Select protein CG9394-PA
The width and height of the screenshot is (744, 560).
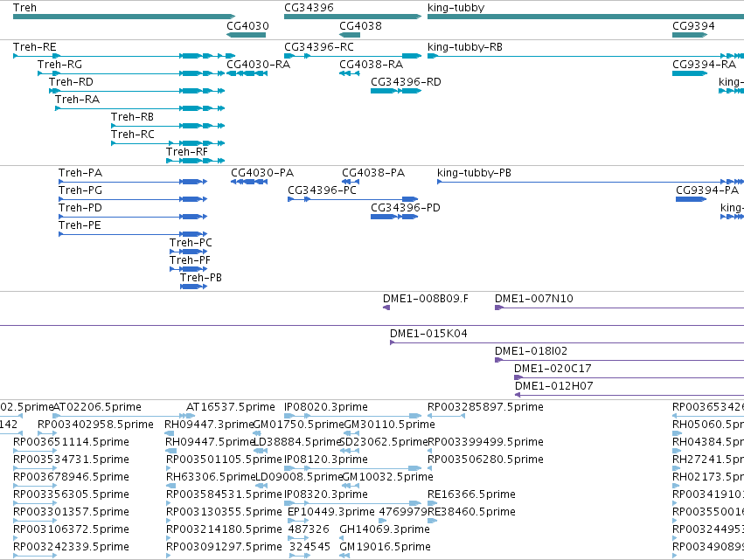tap(692, 199)
